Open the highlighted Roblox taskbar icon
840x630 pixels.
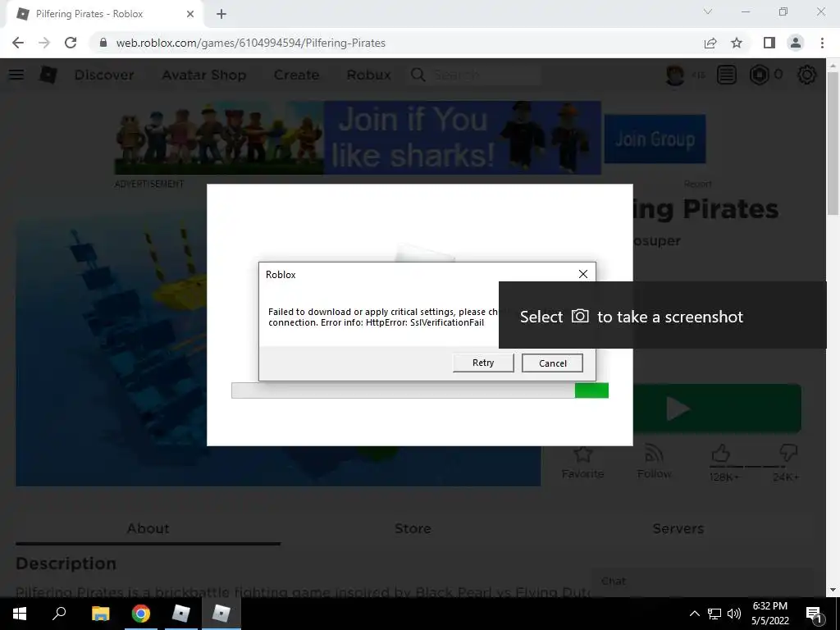tap(221, 614)
